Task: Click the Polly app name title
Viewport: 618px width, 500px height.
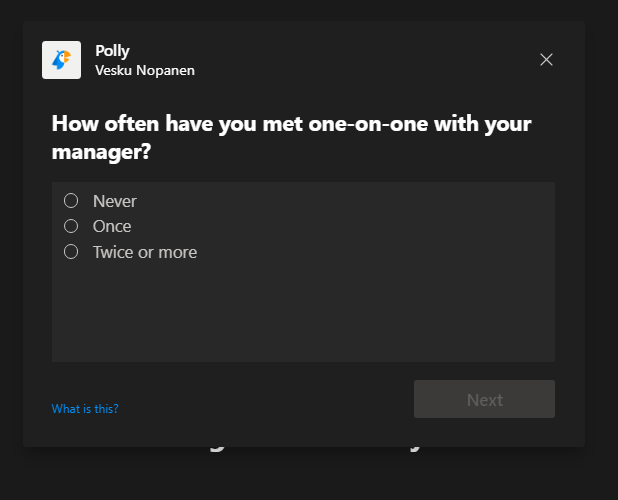Action: [x=112, y=51]
